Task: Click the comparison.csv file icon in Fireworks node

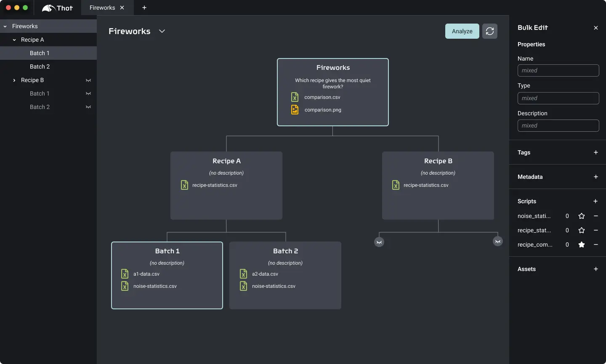Action: pos(295,97)
